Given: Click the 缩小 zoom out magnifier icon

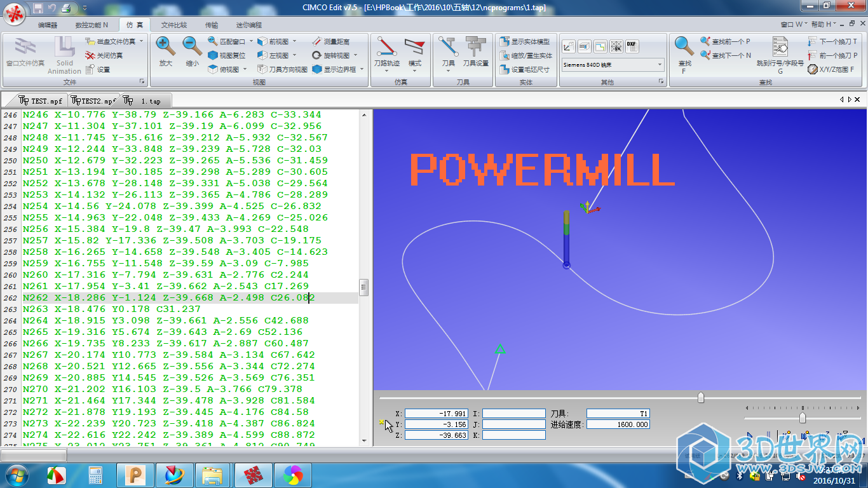Looking at the screenshot, I should pos(193,46).
